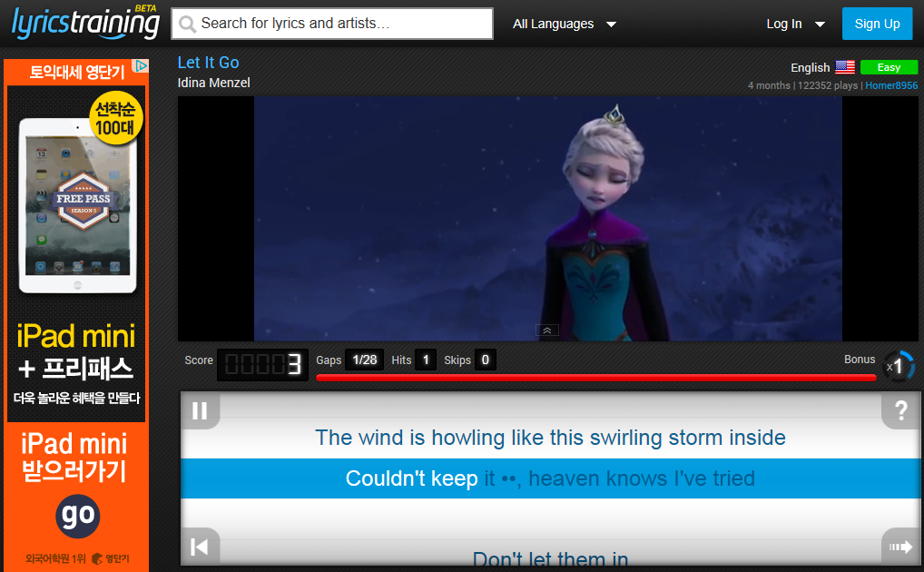Screen dimensions: 924x572
Task: Click the Sign Up button
Action: click(x=877, y=24)
